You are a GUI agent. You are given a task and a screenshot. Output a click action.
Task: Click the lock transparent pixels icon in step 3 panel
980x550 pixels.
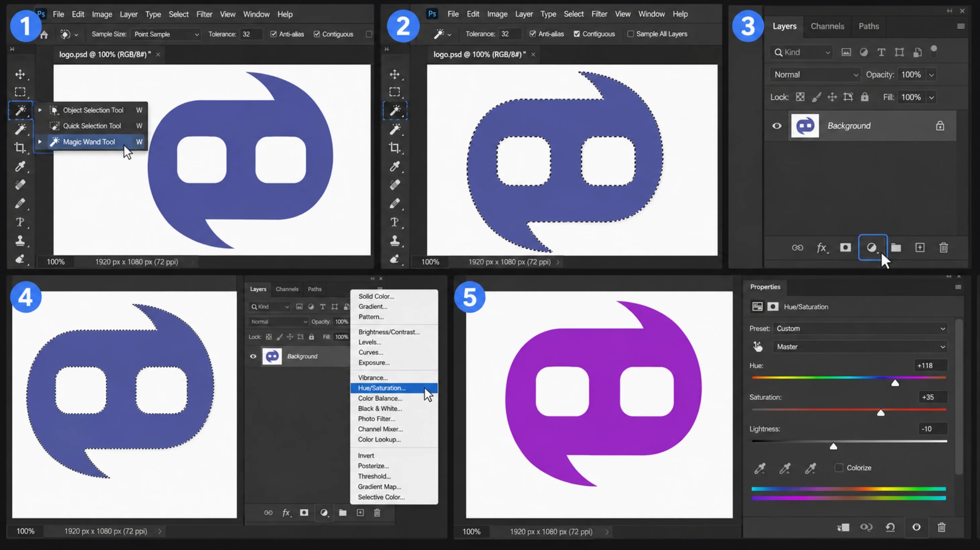coord(800,97)
